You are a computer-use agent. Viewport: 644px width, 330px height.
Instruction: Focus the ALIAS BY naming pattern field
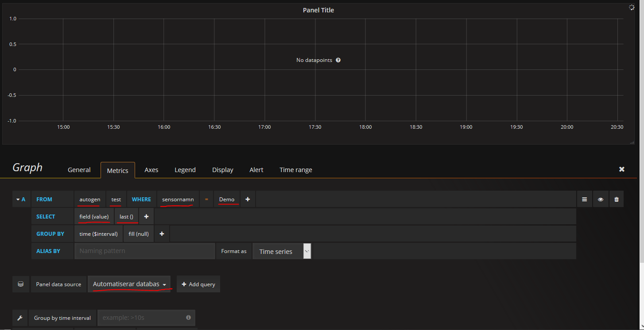pos(145,251)
